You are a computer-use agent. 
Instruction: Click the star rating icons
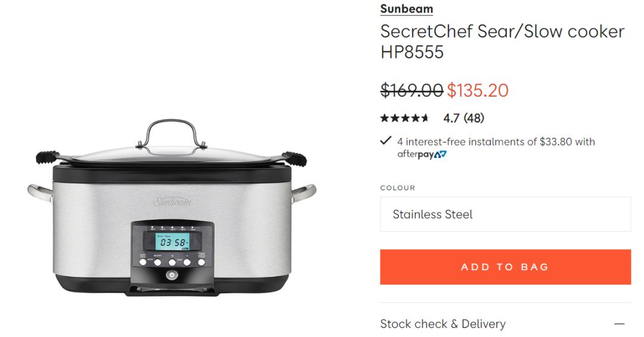(x=404, y=118)
